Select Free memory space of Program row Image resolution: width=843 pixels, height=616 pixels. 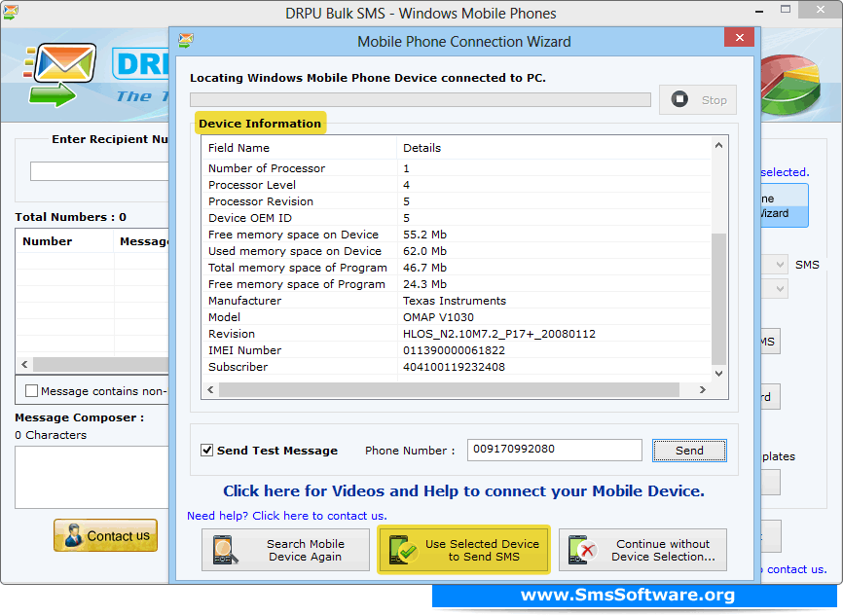tap(457, 284)
